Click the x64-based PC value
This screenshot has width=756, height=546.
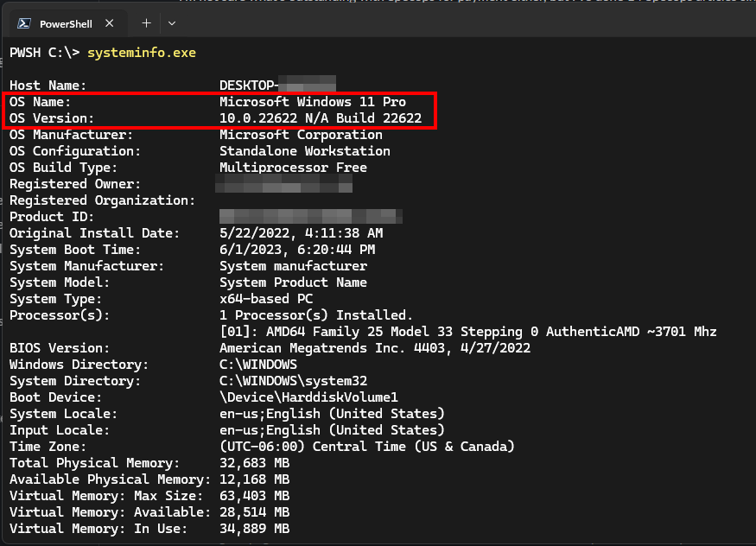pyautogui.click(x=266, y=298)
